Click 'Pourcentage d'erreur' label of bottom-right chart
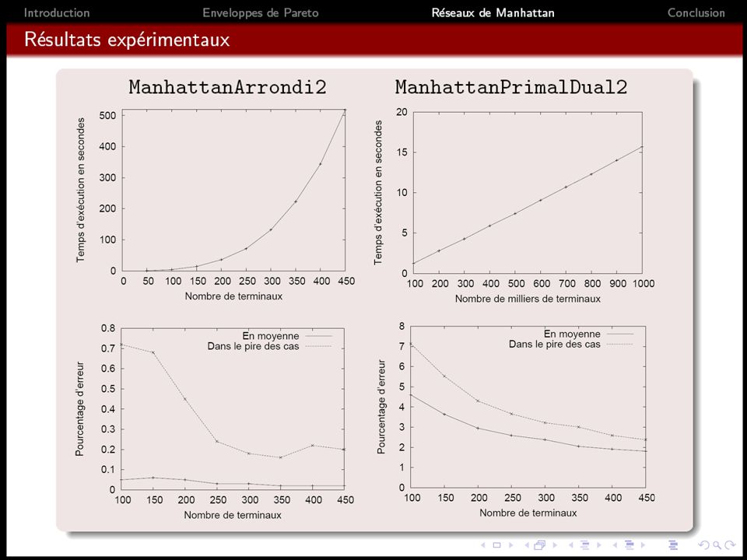The image size is (747, 560). (x=381, y=407)
